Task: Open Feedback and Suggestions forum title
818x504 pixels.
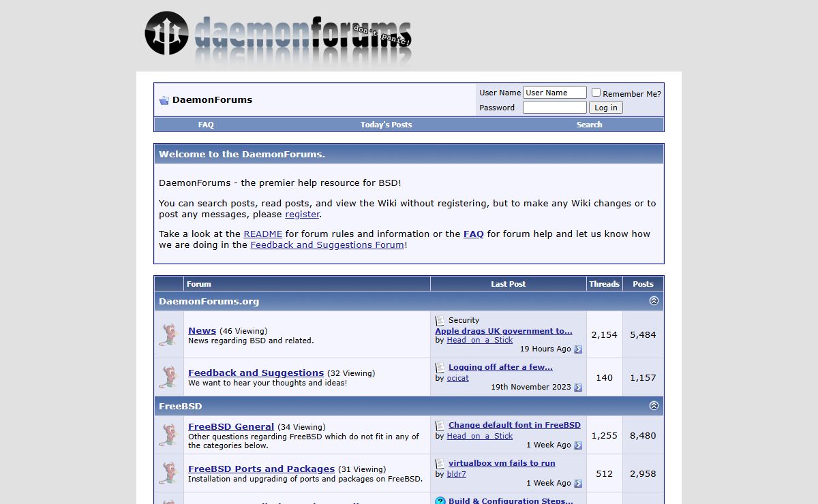Action: coord(256,373)
